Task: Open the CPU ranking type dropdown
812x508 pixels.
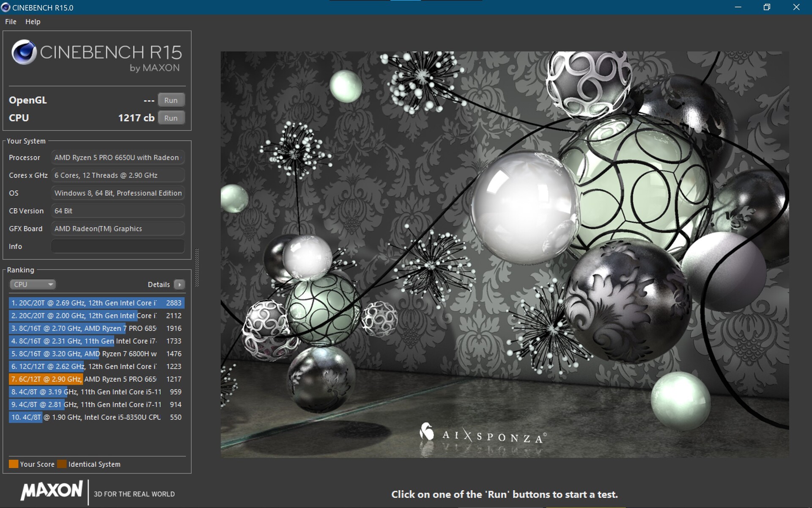Action: click(x=33, y=284)
